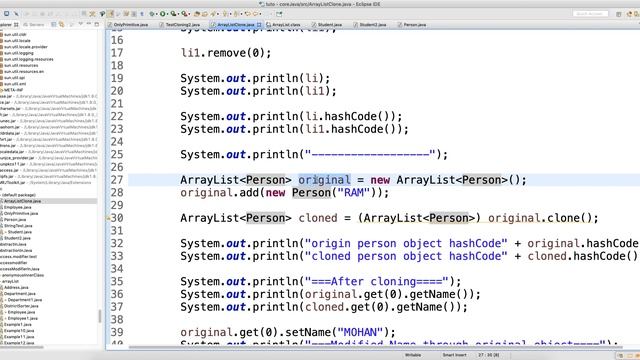The width and height of the screenshot is (640, 360).
Task: Click the editor horizontal scrollbar
Action: (376, 347)
